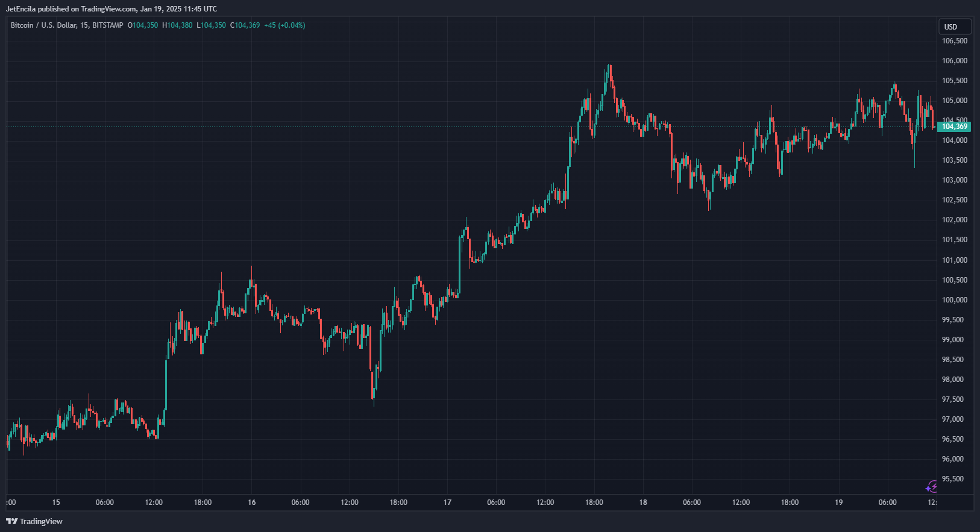Click the date 16 on time axis

click(x=251, y=502)
